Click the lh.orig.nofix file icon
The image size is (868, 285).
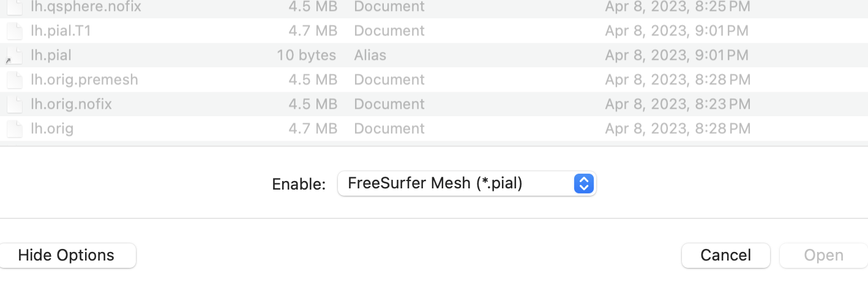pos(15,105)
